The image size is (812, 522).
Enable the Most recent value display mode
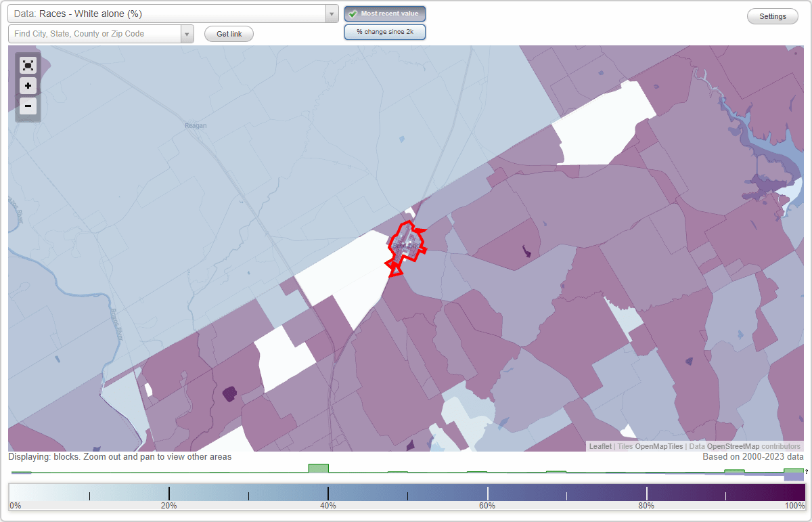[384, 14]
